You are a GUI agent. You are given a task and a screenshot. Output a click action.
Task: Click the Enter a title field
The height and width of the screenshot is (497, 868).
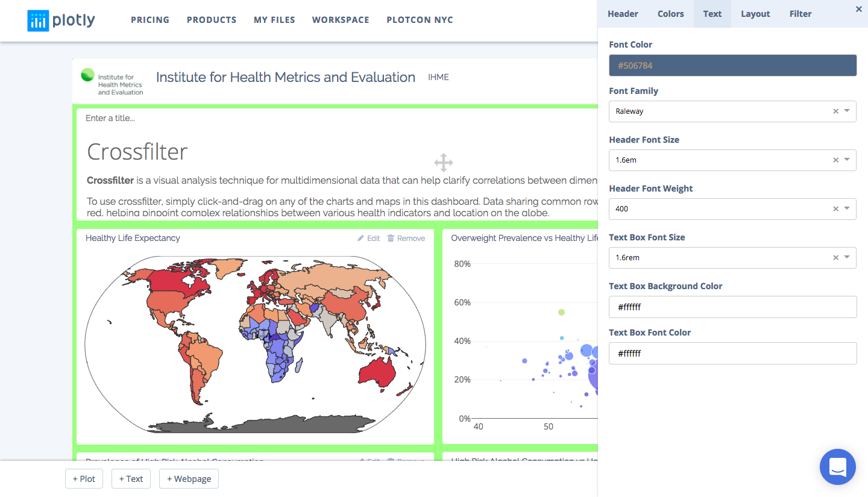[x=110, y=118]
